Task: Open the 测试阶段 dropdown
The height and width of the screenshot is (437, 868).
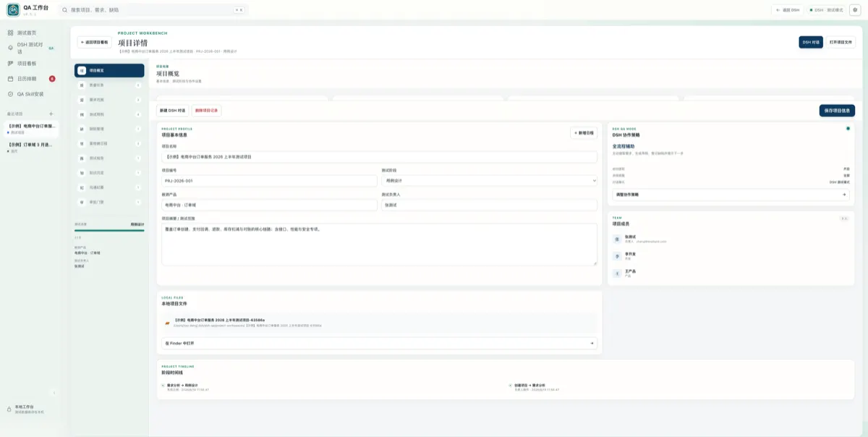Action: (x=489, y=181)
